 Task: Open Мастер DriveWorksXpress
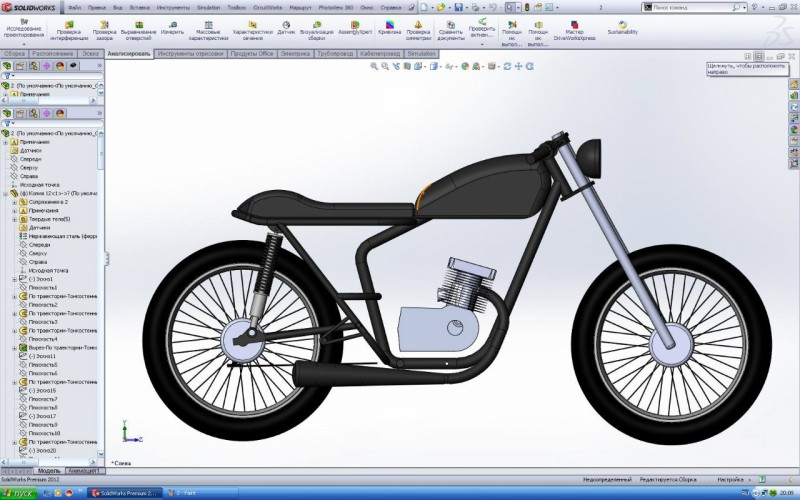pyautogui.click(x=574, y=31)
